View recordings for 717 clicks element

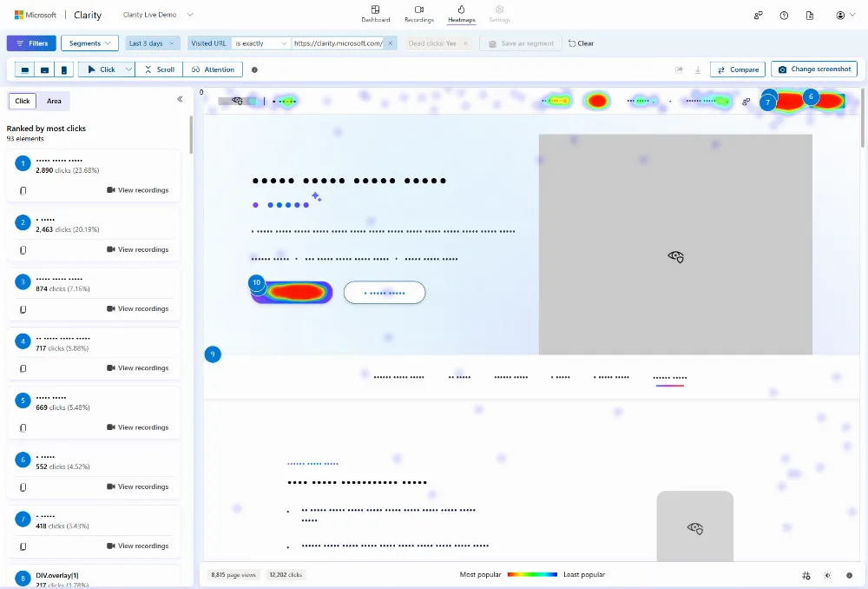(138, 368)
